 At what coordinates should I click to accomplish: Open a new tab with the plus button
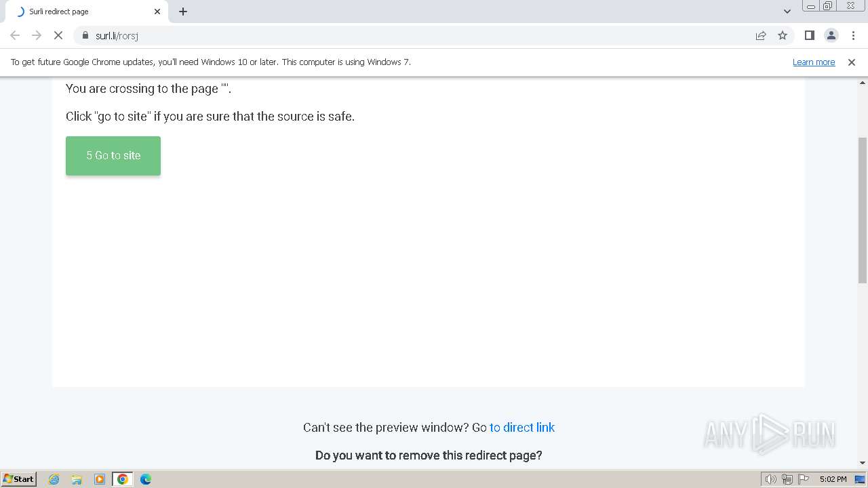click(x=183, y=12)
